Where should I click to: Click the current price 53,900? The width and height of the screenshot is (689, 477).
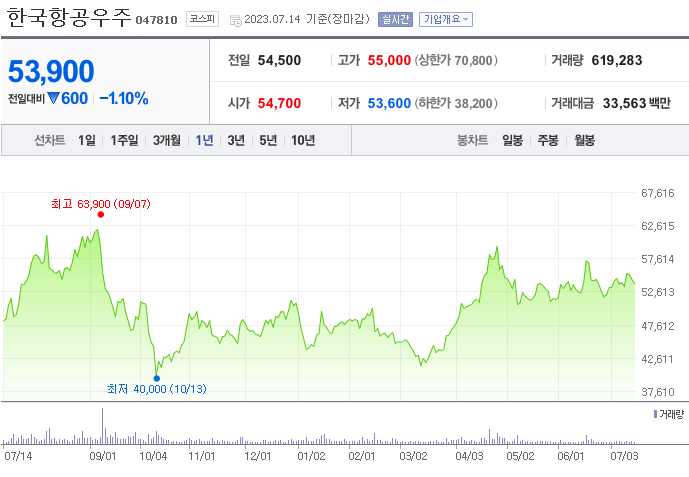51,71
